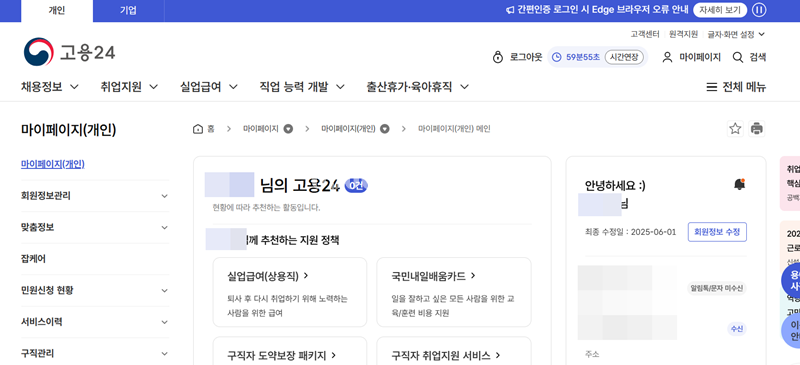Expand the 취업지원 menu
The width and height of the screenshot is (800, 365).
[129, 87]
